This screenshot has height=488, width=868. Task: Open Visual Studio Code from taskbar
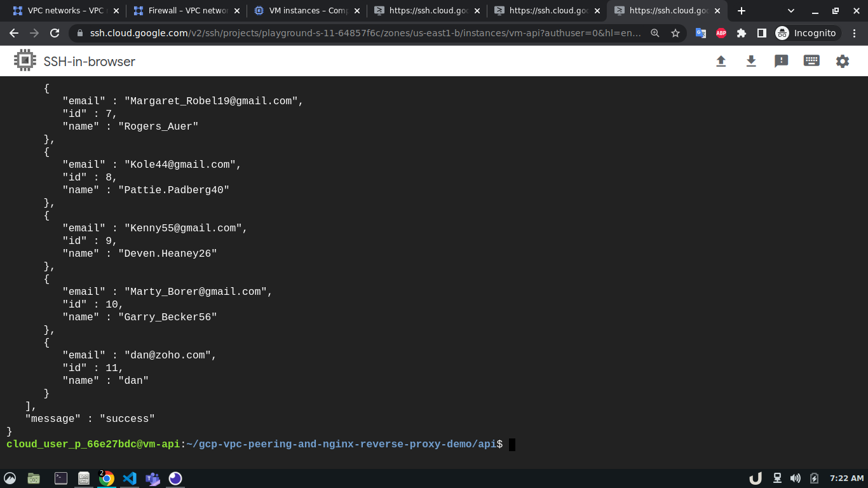click(x=130, y=478)
